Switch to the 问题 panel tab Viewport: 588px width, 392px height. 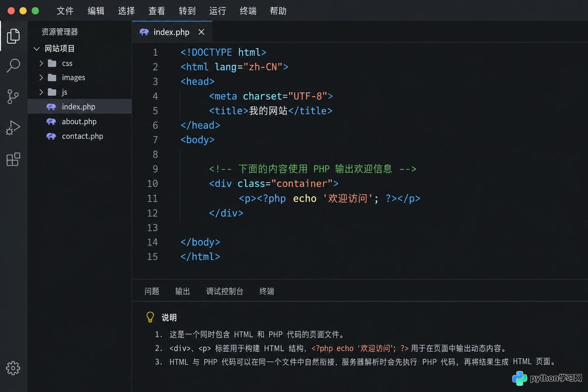[x=152, y=291]
